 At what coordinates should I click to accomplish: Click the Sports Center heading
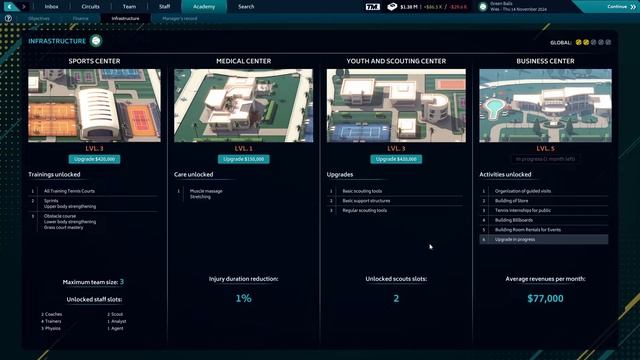94,61
